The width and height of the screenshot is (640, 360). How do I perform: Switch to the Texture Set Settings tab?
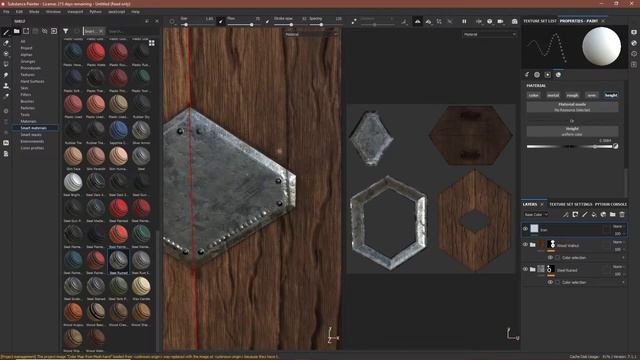point(571,204)
